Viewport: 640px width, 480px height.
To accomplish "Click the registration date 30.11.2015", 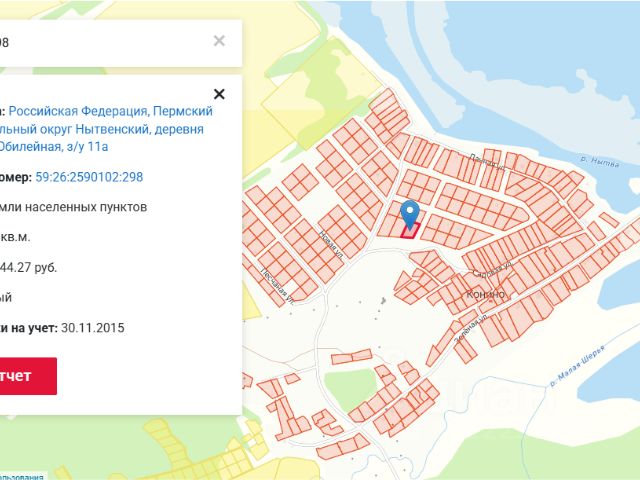I will pyautogui.click(x=93, y=328).
